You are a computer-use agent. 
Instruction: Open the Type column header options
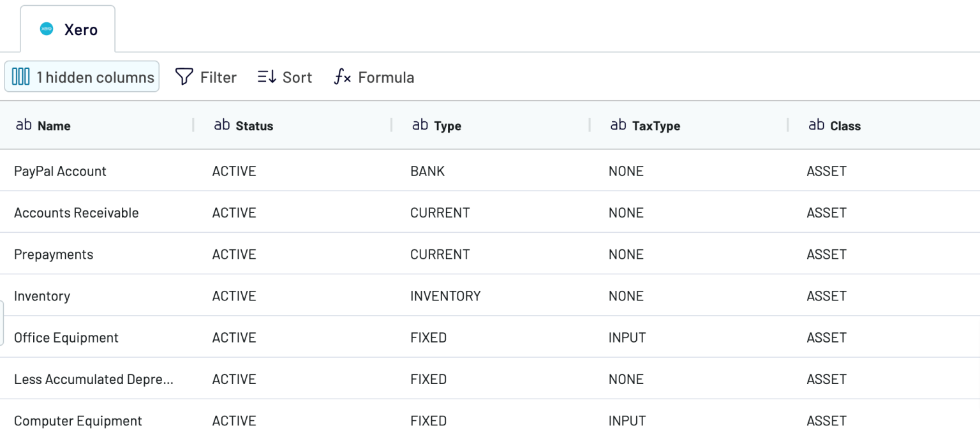[447, 125]
